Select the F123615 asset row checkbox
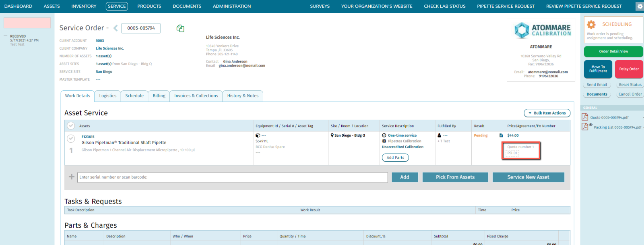The width and height of the screenshot is (644, 245). 71,138
